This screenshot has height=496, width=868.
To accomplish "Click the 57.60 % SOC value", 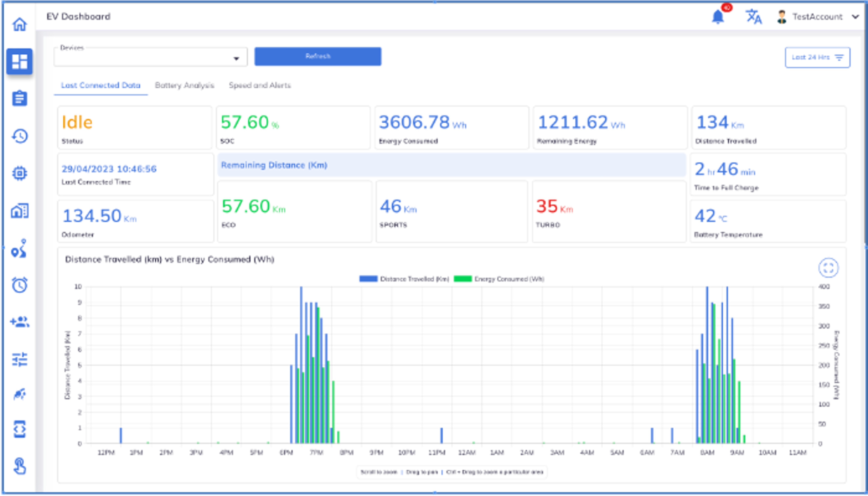I will tap(250, 122).
